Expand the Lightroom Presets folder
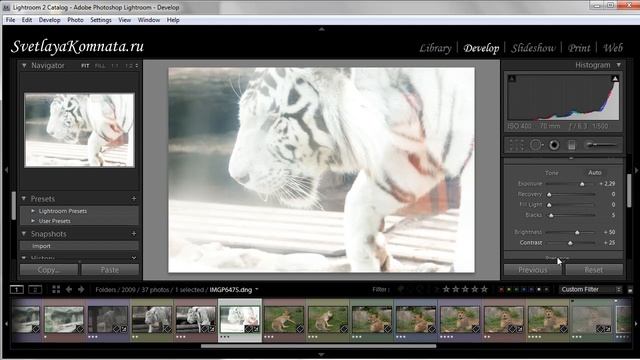Image resolution: width=640 pixels, height=360 pixels. pyautogui.click(x=33, y=211)
